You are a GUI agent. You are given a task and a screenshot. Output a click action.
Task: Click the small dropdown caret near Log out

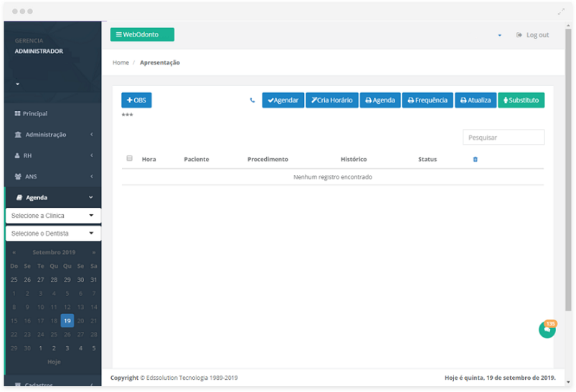tap(499, 35)
